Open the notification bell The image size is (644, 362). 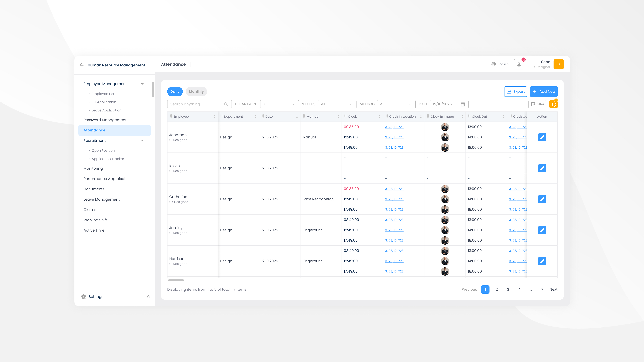519,64
